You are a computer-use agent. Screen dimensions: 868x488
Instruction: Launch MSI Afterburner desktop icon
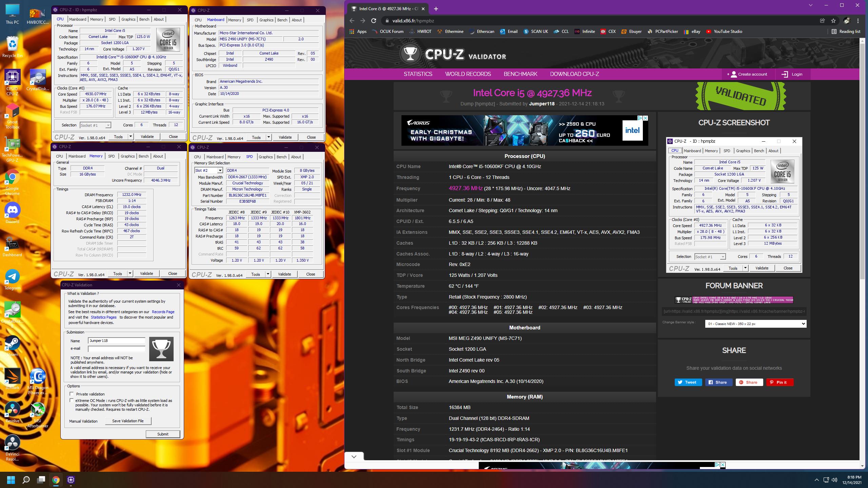pos(38,415)
